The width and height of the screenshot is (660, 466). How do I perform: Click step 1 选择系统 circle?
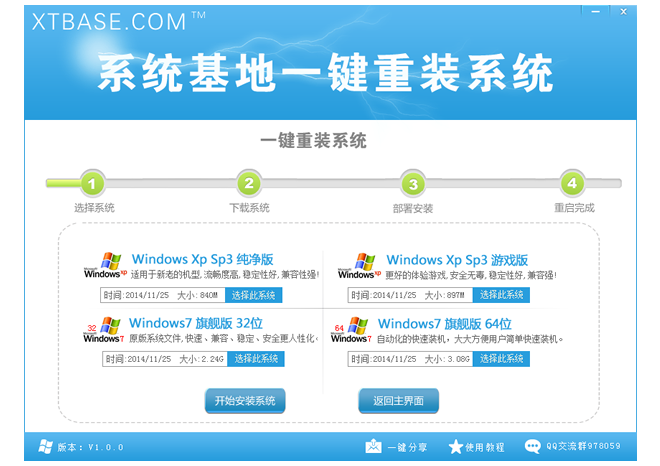[x=93, y=184]
